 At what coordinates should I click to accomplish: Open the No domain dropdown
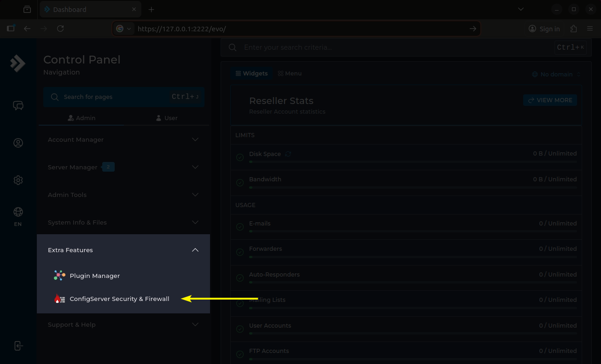coord(556,74)
